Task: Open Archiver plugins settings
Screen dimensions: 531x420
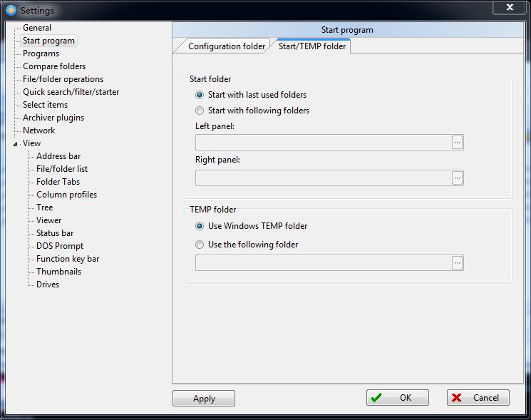Action: click(53, 118)
